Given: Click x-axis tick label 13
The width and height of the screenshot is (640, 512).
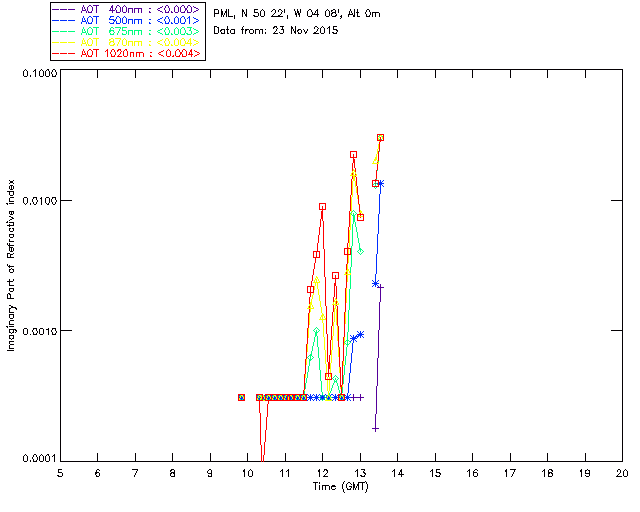Looking at the screenshot, I should point(360,474).
